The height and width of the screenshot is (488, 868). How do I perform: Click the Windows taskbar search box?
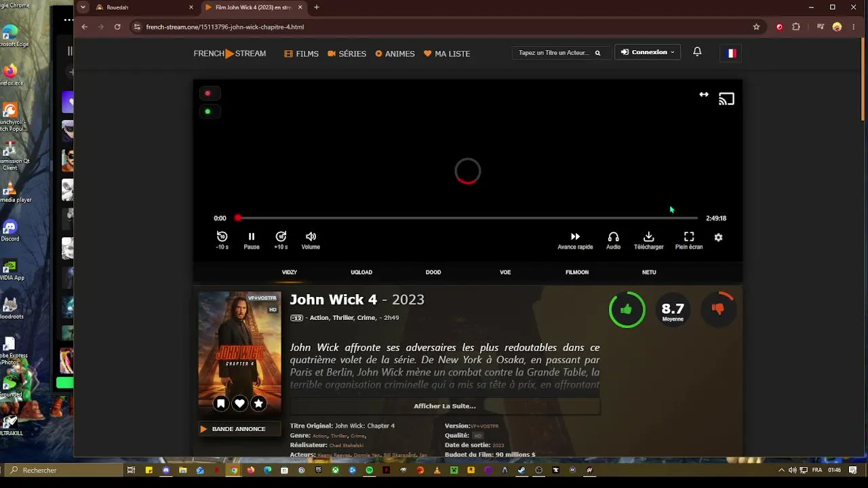(62, 470)
